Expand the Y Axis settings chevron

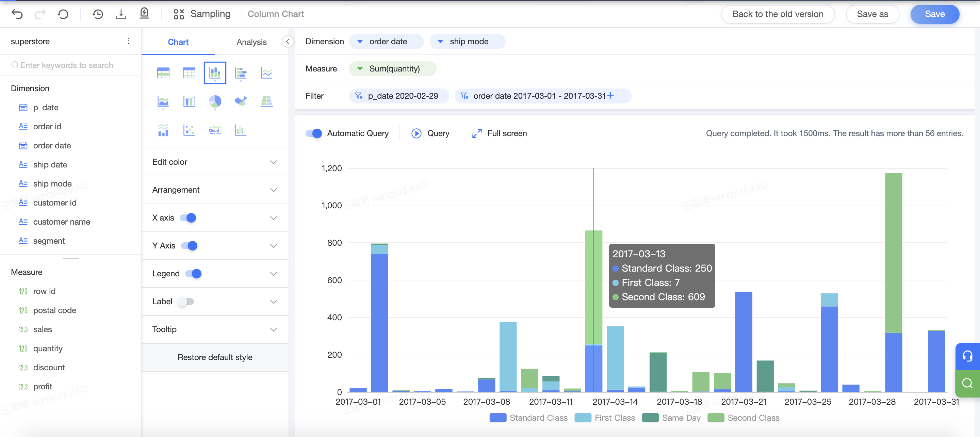tap(274, 245)
